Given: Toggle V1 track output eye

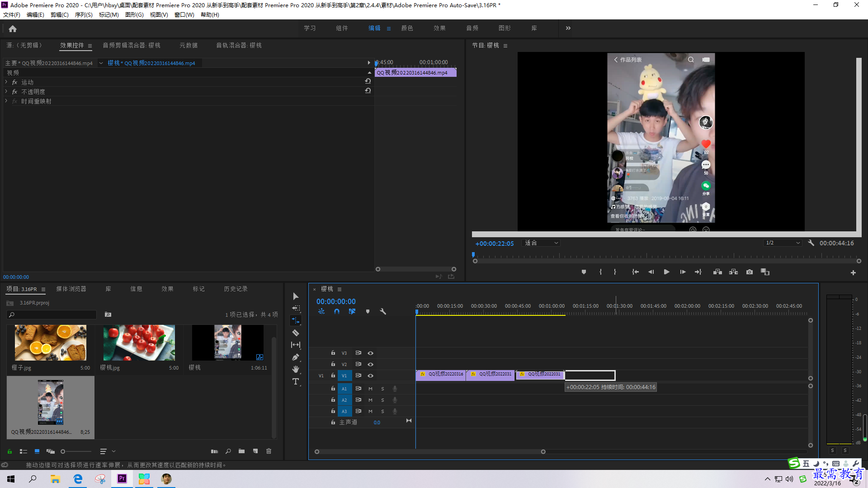Looking at the screenshot, I should point(370,375).
